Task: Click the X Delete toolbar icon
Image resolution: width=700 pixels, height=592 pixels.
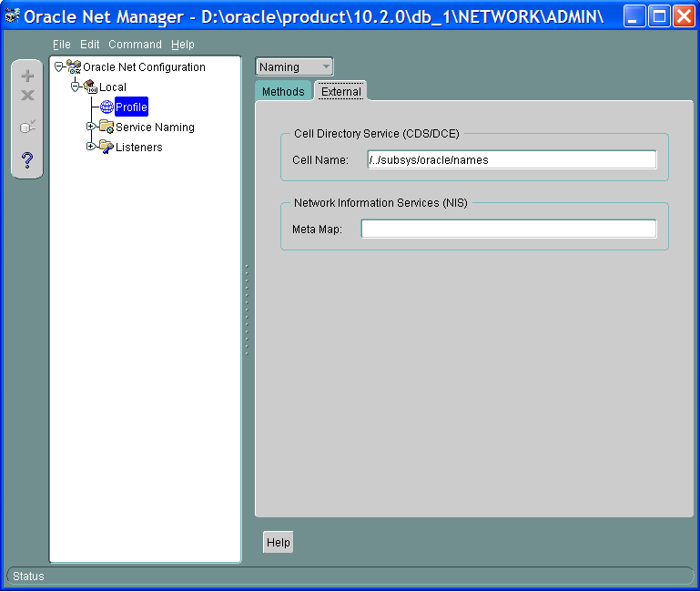Action: coord(27,95)
